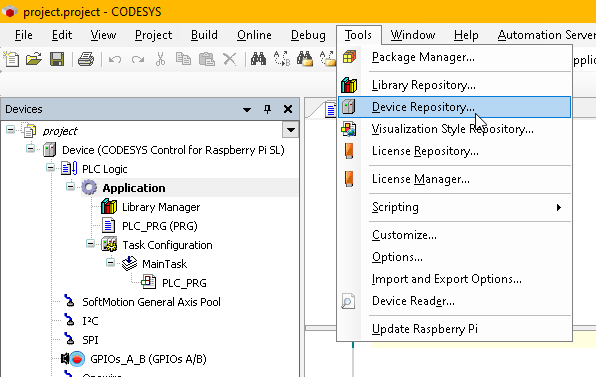This screenshot has height=377, width=596.
Task: Open Options from Tools menu
Action: [x=454, y=257]
